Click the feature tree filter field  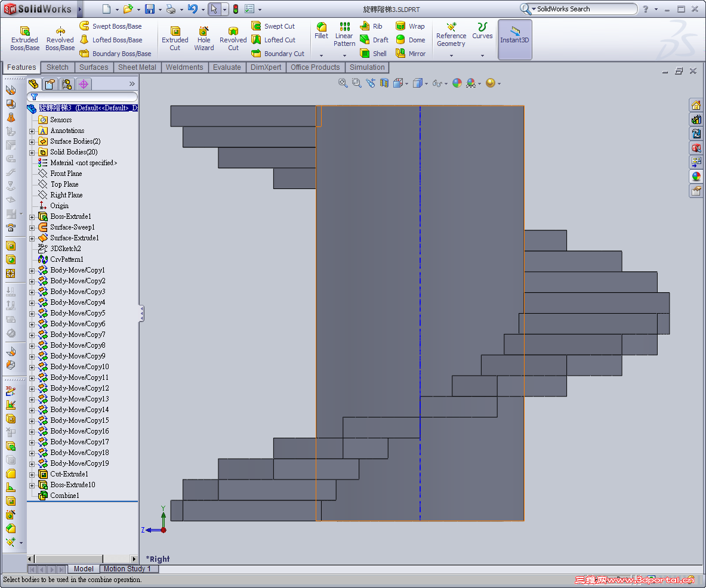pos(82,97)
